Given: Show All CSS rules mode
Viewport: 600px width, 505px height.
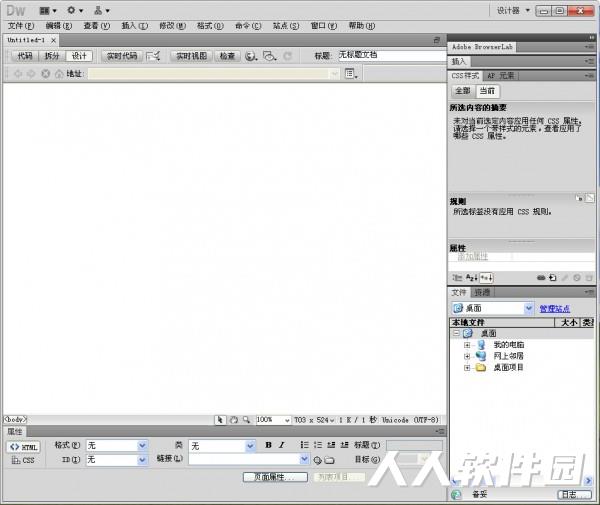Looking at the screenshot, I should point(463,91).
